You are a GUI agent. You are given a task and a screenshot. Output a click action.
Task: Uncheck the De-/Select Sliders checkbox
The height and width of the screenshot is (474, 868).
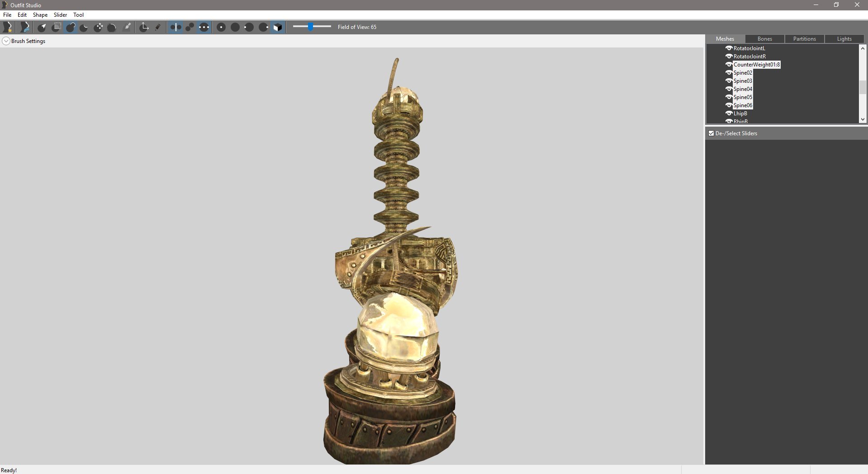click(x=711, y=133)
